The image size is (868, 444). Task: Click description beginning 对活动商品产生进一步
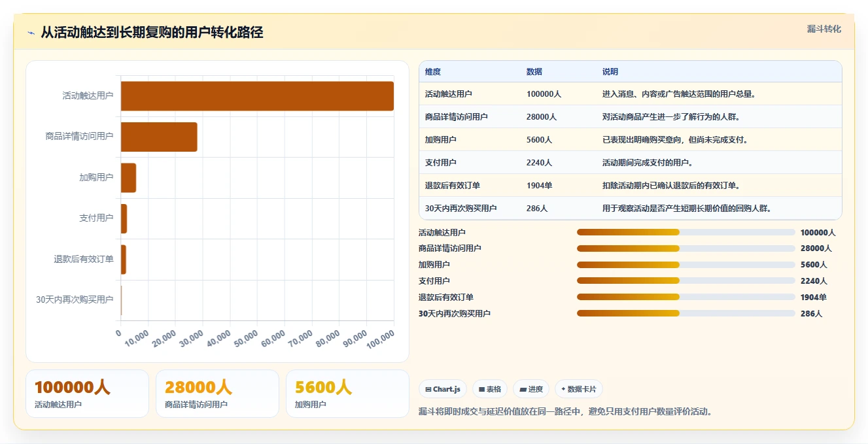tap(671, 117)
